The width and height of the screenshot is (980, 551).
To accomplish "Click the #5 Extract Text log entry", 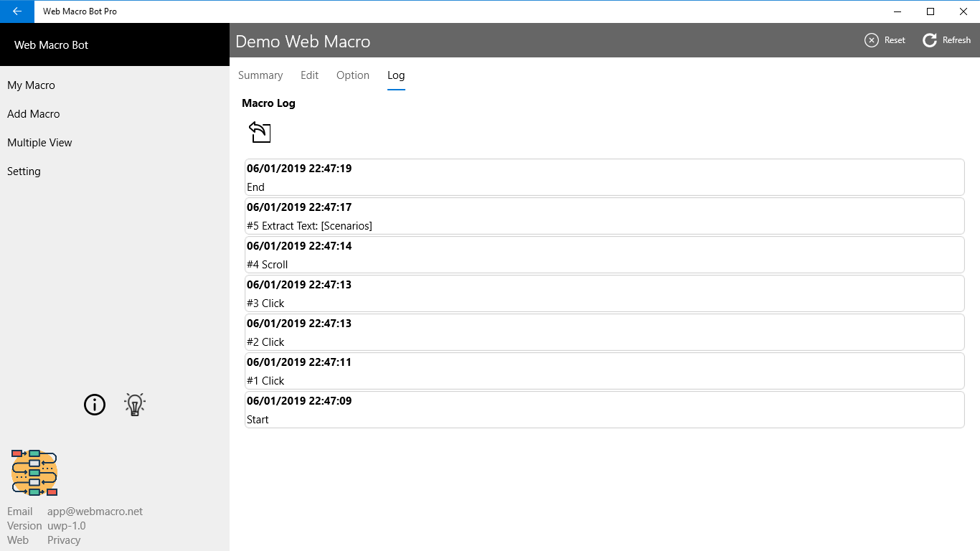I will tap(604, 216).
